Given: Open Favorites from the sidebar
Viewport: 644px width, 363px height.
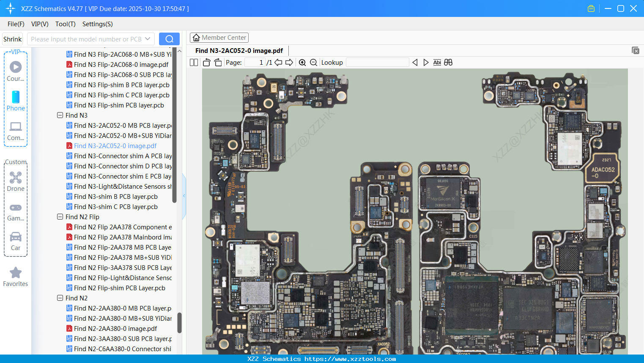Looking at the screenshot, I should pos(16,277).
